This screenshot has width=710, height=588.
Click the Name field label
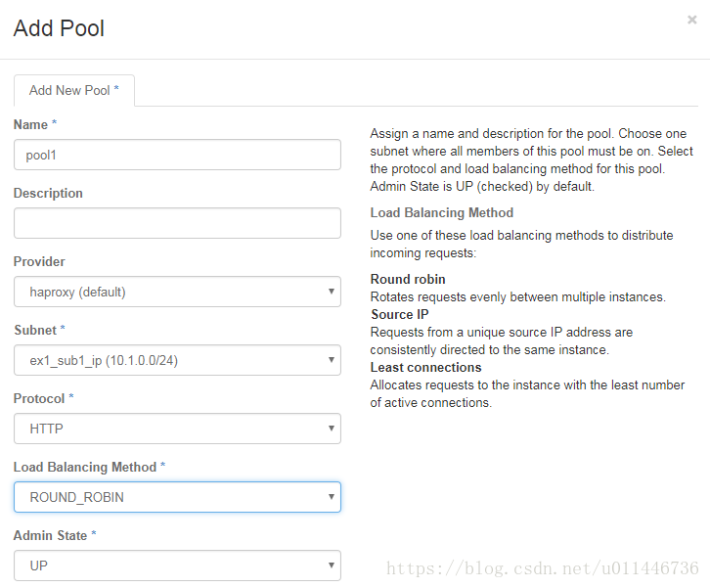point(30,124)
